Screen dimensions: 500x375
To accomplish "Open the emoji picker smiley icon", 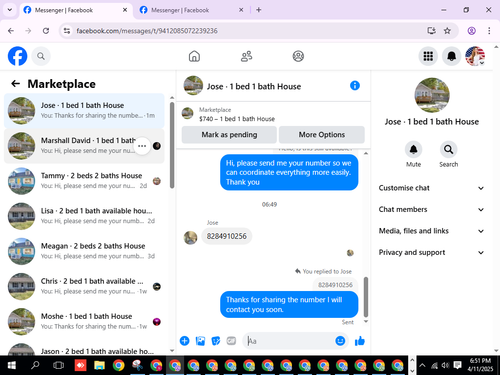I will pyautogui.click(x=340, y=341).
